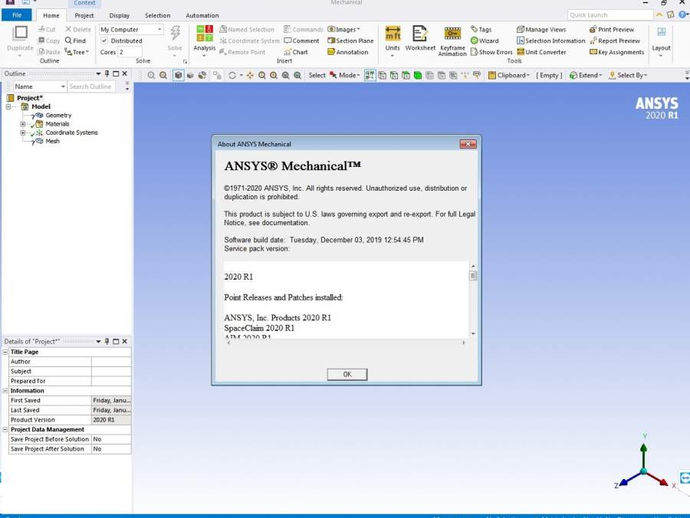This screenshot has height=518, width=690.
Task: Expand the Materials tree node
Action: pos(23,124)
